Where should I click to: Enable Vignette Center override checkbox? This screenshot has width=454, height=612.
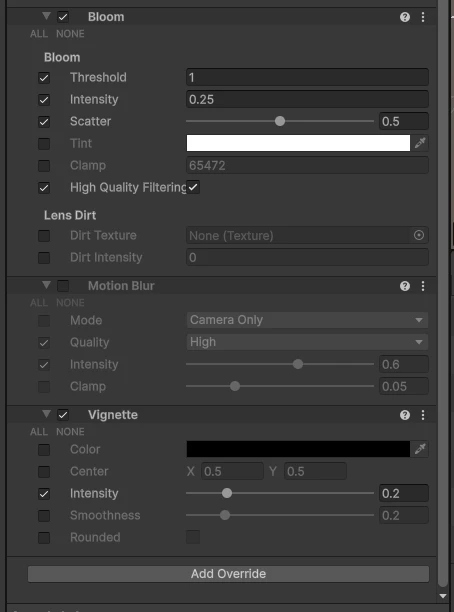click(x=44, y=472)
